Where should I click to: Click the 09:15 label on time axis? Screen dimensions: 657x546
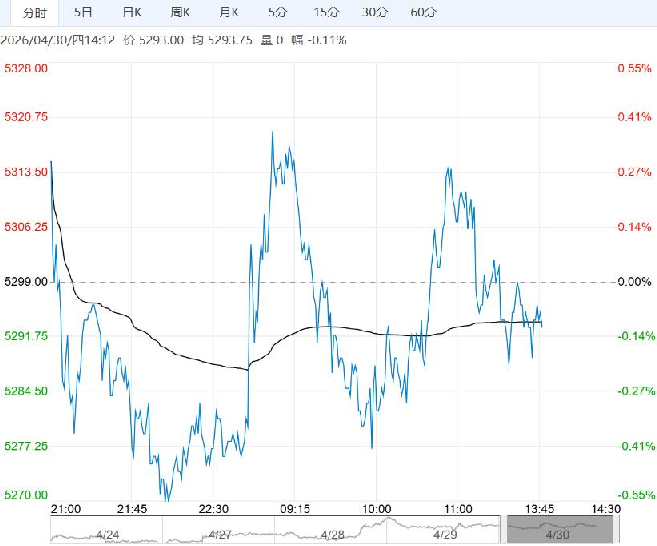[293, 508]
